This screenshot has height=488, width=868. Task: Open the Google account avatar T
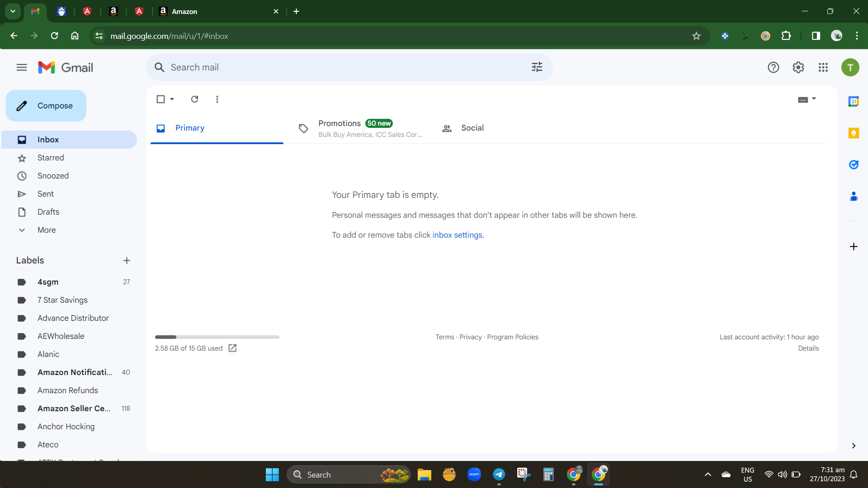click(850, 67)
